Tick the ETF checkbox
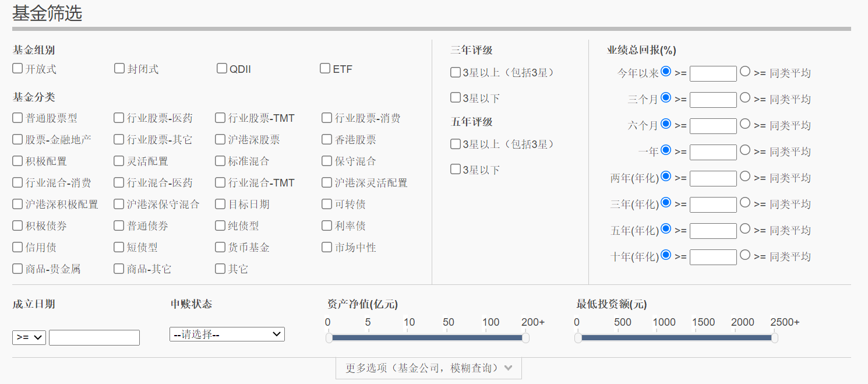The width and height of the screenshot is (868, 384). [325, 69]
